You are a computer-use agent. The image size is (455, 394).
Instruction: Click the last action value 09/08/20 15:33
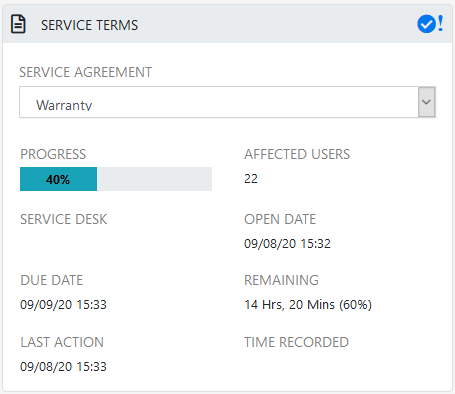pyautogui.click(x=63, y=367)
